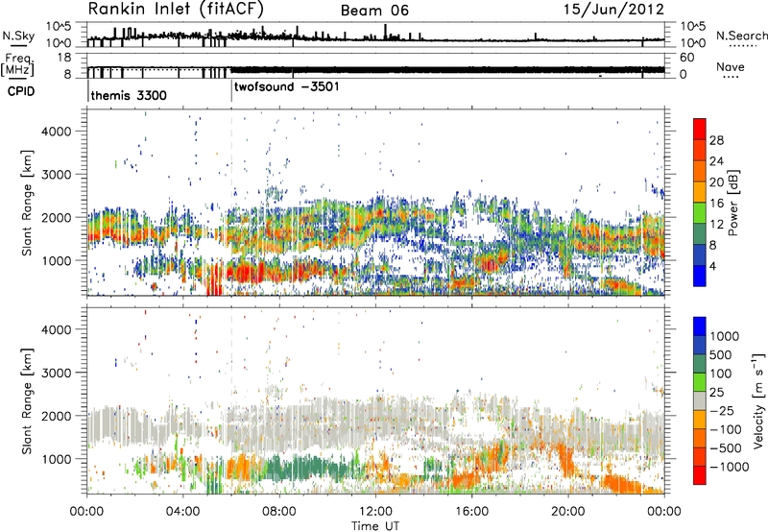Screen dimensions: 768x532
Task: Click the '500' tick on Velocity colorbar
Action: click(x=721, y=354)
